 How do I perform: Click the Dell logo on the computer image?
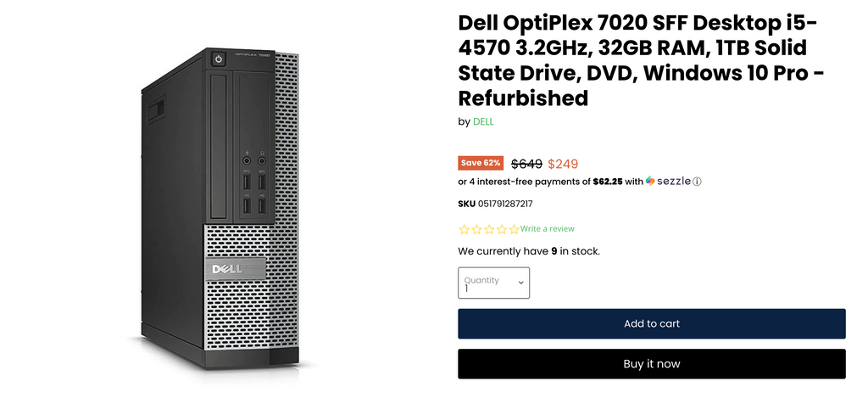click(x=226, y=269)
